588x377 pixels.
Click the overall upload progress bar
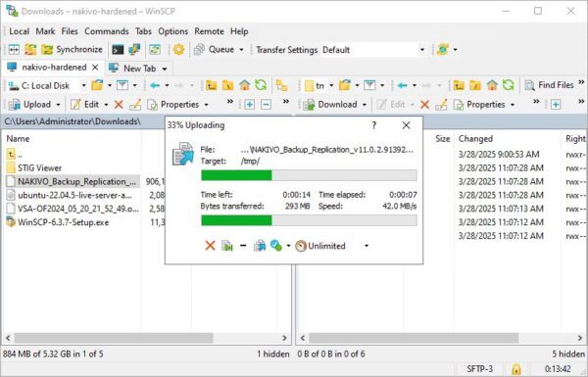(309, 220)
